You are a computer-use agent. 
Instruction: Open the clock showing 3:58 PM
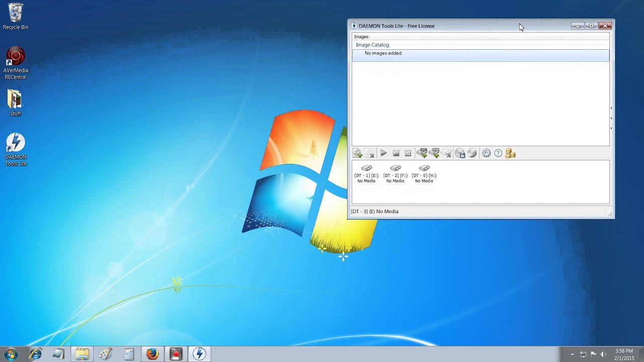(x=624, y=354)
